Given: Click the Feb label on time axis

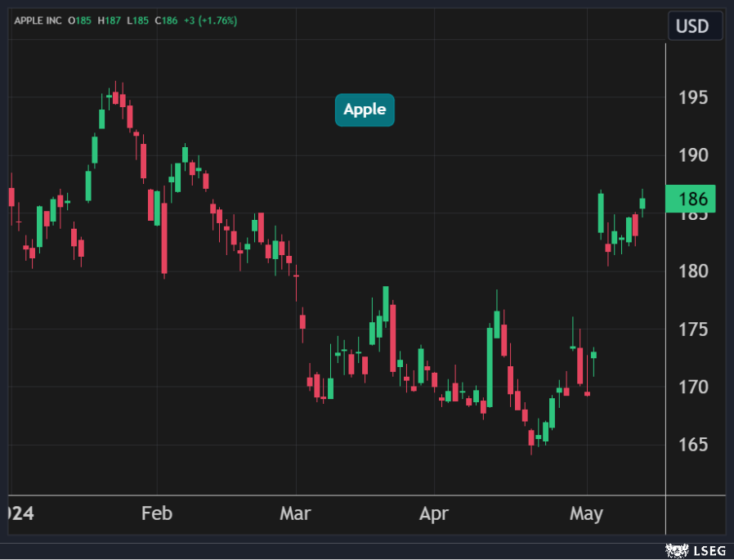Looking at the screenshot, I should pos(157,514).
